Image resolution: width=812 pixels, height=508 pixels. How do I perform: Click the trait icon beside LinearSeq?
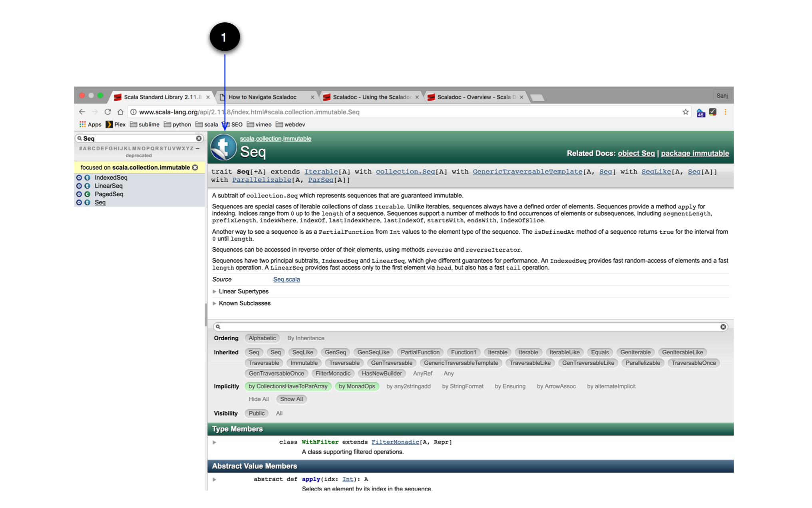87,186
